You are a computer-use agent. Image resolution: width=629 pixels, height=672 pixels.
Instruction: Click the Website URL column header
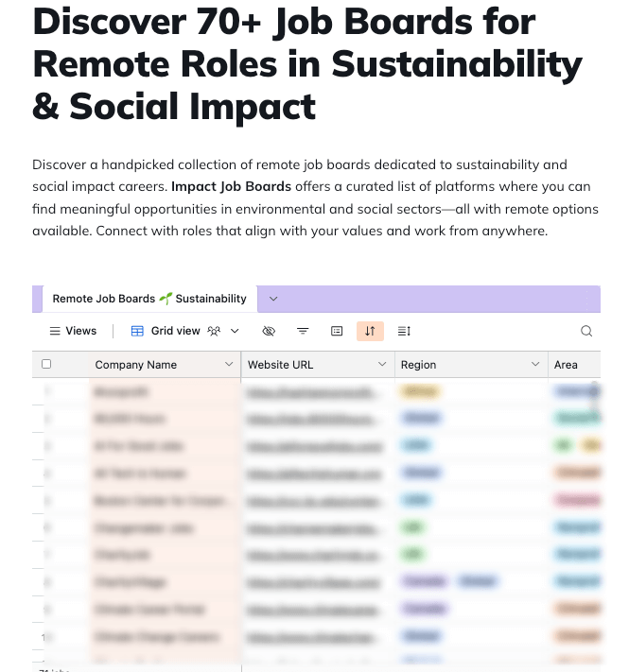pyautogui.click(x=280, y=364)
